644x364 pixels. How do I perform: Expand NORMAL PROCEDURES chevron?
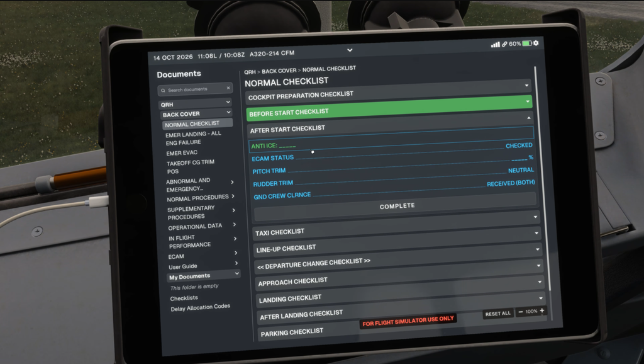pyautogui.click(x=233, y=196)
